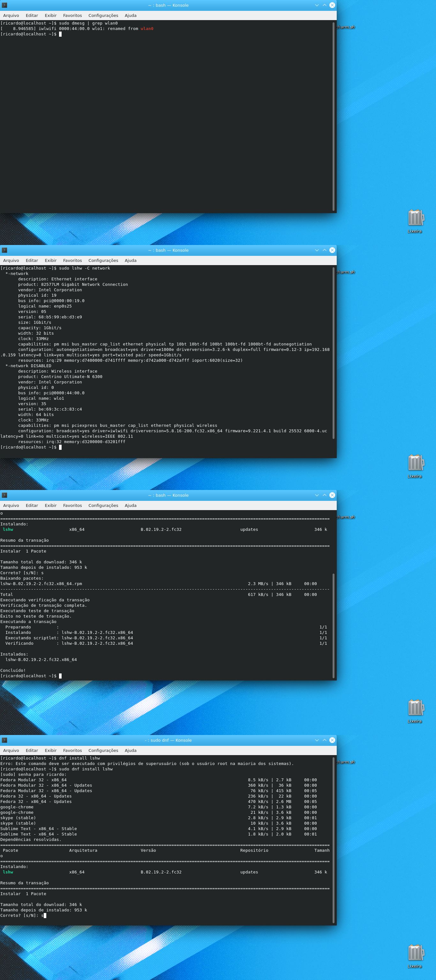Open Ajuda menu in the dmesg terminal window
Viewport: 436px width, 980px height.
(x=130, y=16)
